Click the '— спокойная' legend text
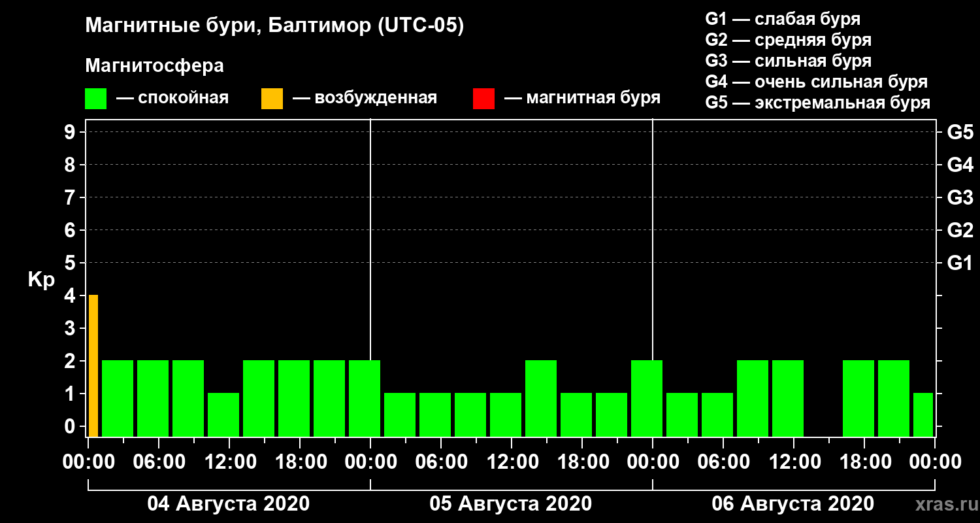 point(172,98)
